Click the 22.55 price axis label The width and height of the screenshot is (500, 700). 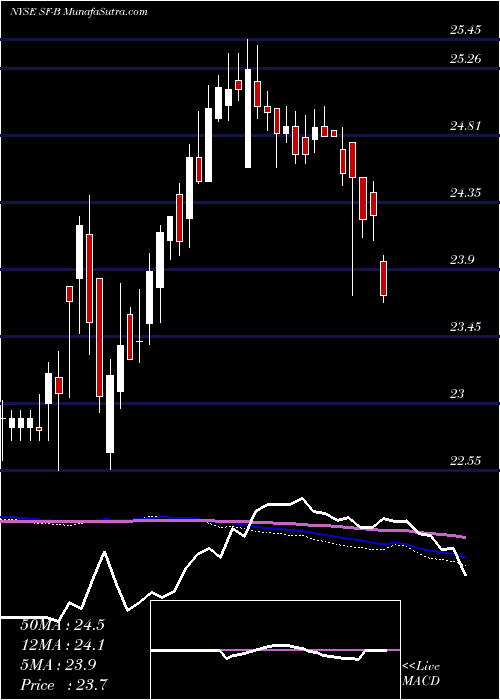(x=465, y=461)
